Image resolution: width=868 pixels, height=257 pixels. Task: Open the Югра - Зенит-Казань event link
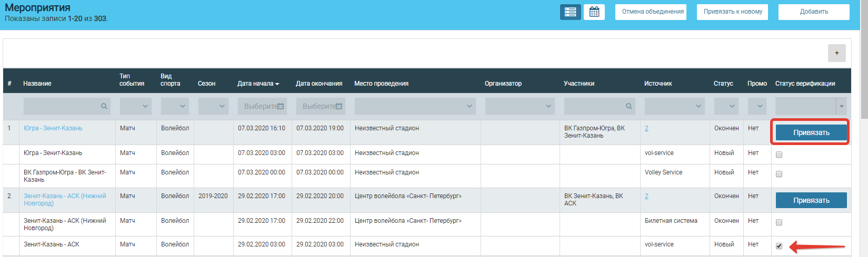[x=53, y=128]
